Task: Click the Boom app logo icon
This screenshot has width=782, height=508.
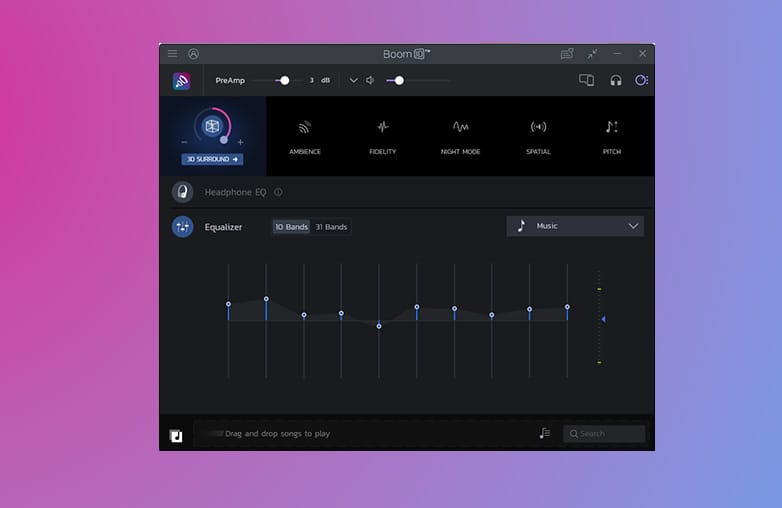Action: pyautogui.click(x=182, y=81)
